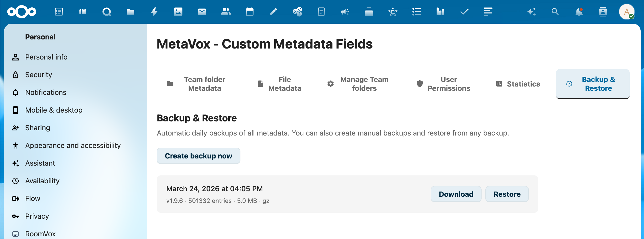The width and height of the screenshot is (644, 239).
Task: Download the March 24, 2026 backup
Action: pos(456,194)
